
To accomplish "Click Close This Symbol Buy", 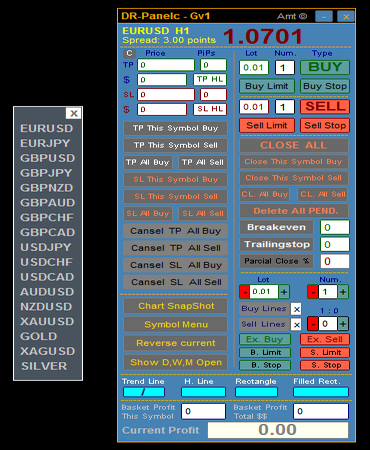I will tap(294, 162).
